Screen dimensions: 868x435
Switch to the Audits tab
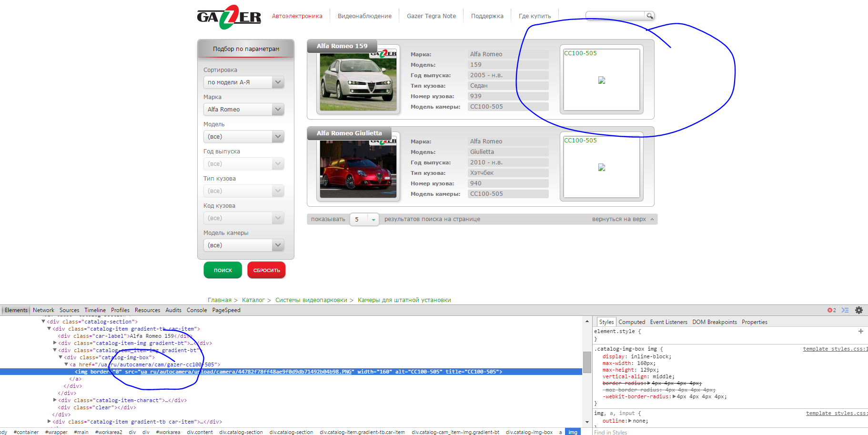(173, 310)
